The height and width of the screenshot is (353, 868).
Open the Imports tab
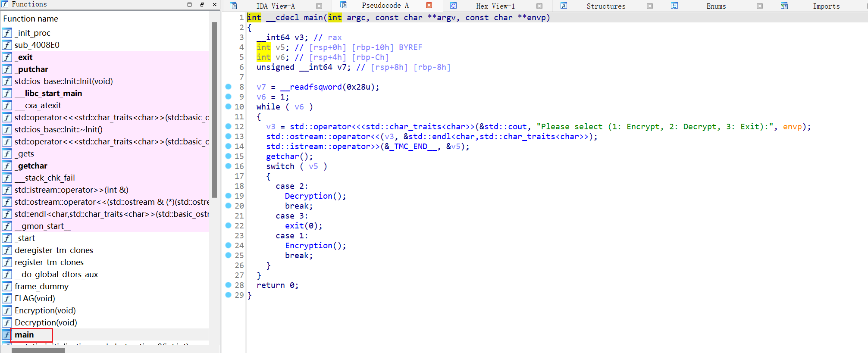click(826, 6)
